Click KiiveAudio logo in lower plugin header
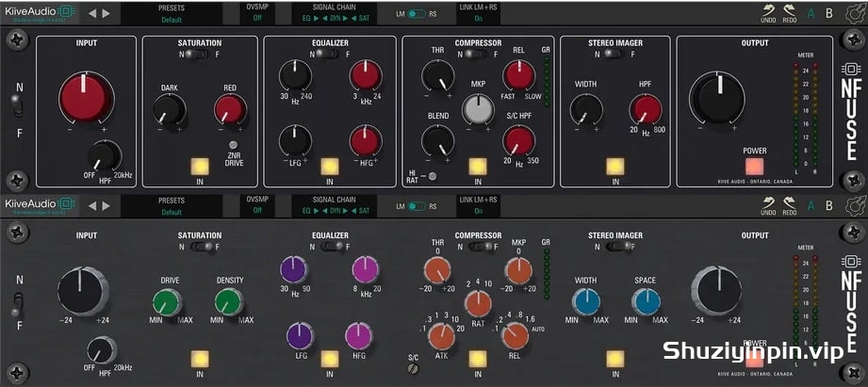The height and width of the screenshot is (387, 868). tap(40, 204)
